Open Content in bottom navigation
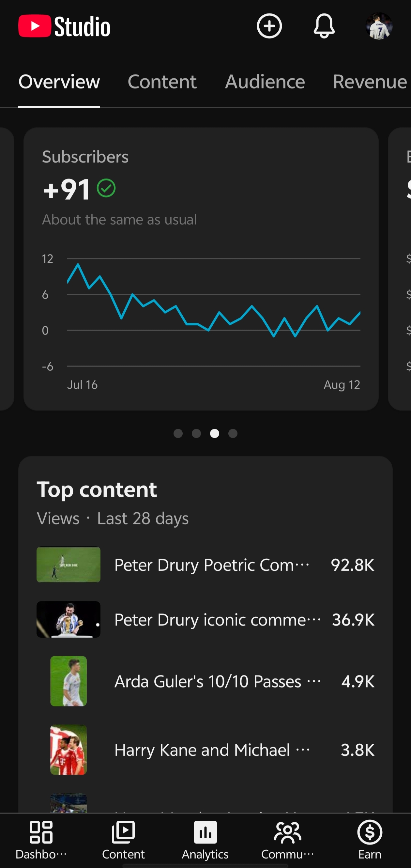 [x=123, y=840]
